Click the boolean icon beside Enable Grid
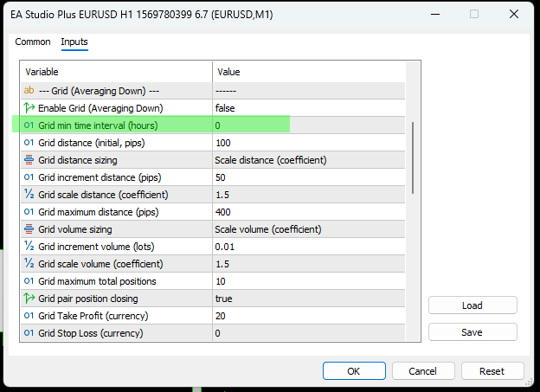 pos(29,108)
